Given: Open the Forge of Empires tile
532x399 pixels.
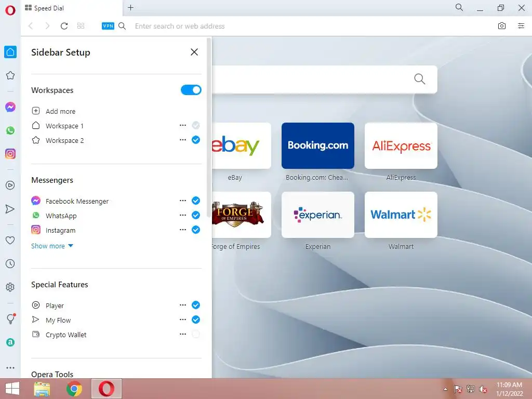Looking at the screenshot, I should tap(242, 215).
